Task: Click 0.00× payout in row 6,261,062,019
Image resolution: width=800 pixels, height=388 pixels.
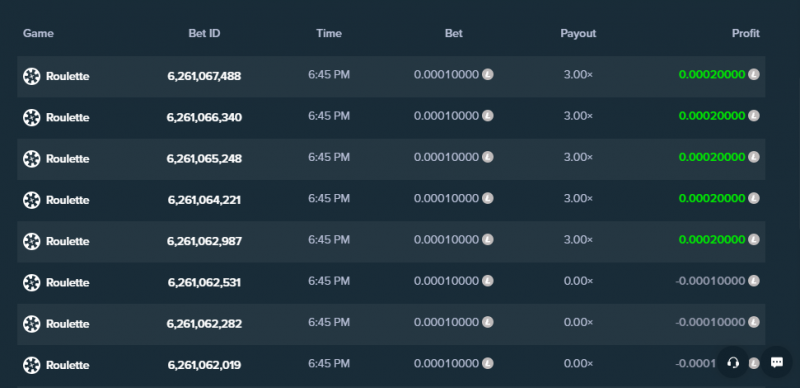Action: point(578,363)
